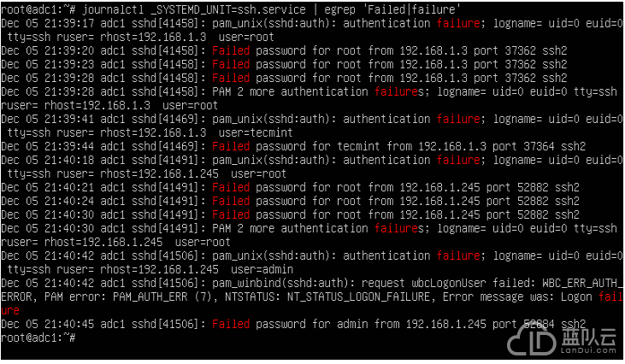Click the root@adc1 prompt cursor at bottom
625x364 pixels.
(x=38, y=338)
